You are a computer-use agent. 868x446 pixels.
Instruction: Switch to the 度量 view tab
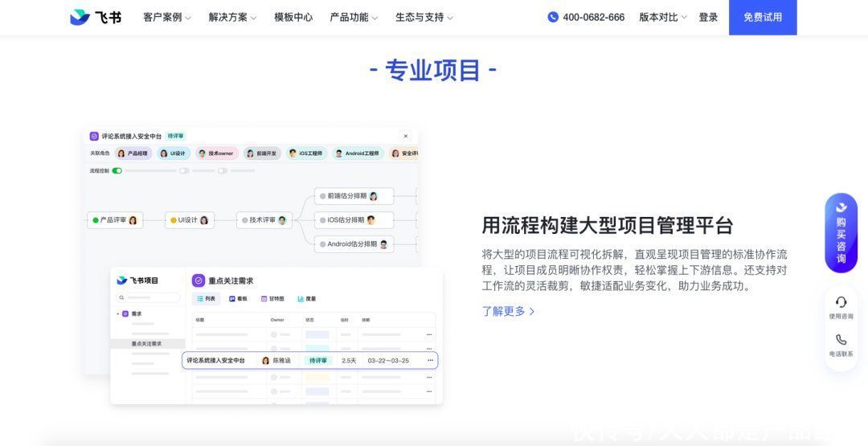[307, 299]
